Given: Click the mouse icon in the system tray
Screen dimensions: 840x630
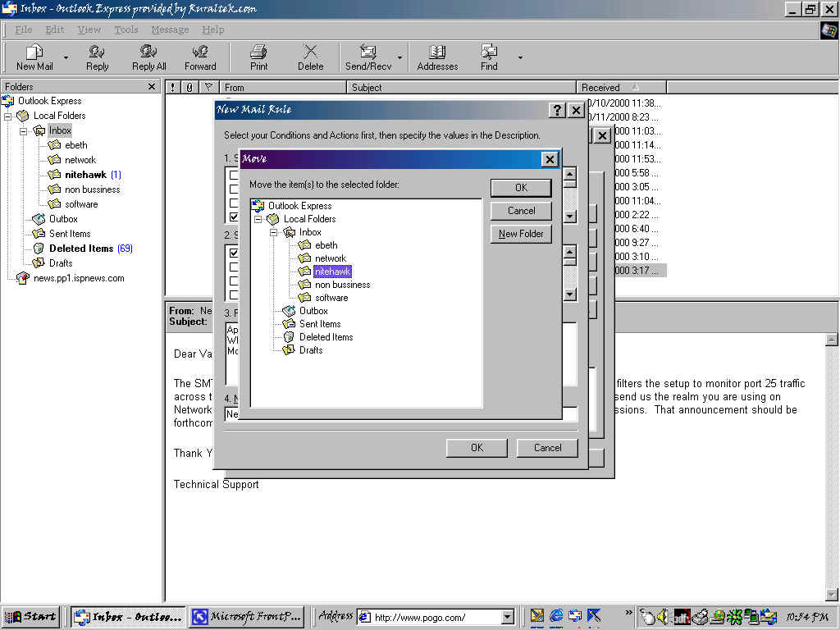Looking at the screenshot, I should coord(648,617).
